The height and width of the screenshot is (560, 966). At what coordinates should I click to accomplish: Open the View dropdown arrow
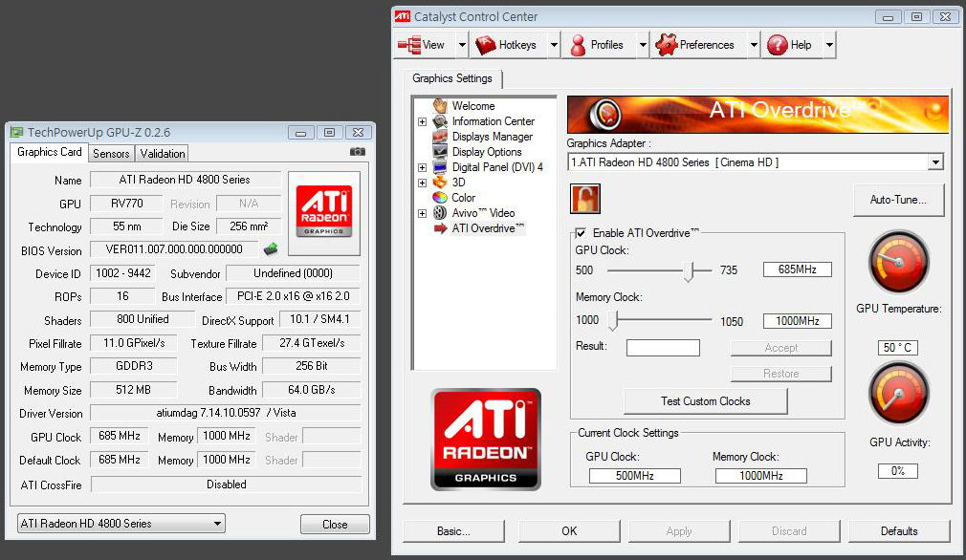click(462, 45)
